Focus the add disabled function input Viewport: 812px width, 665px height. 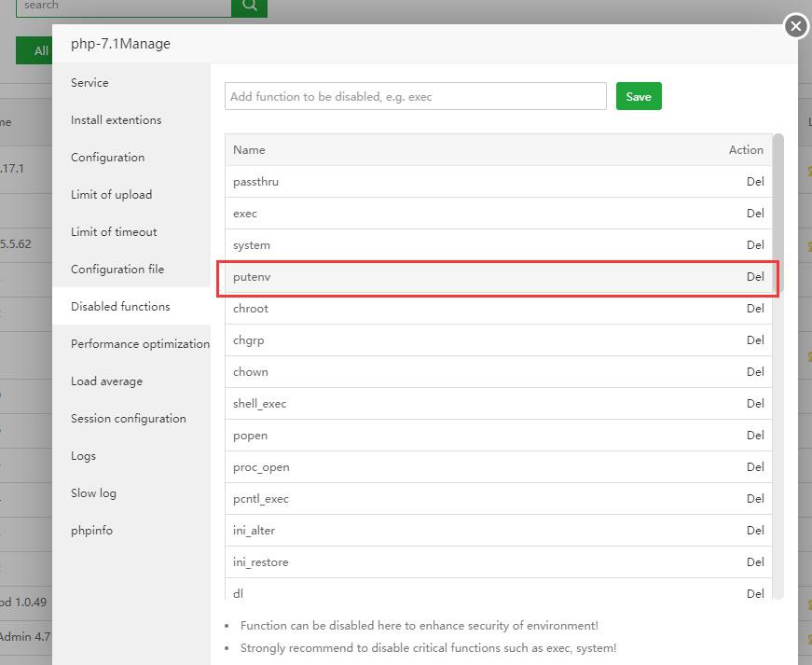pos(415,97)
